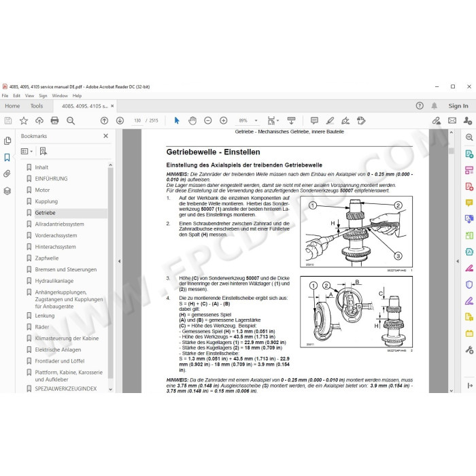This screenshot has width=476, height=476.
Task: Open the Window menu
Action: click(x=60, y=96)
